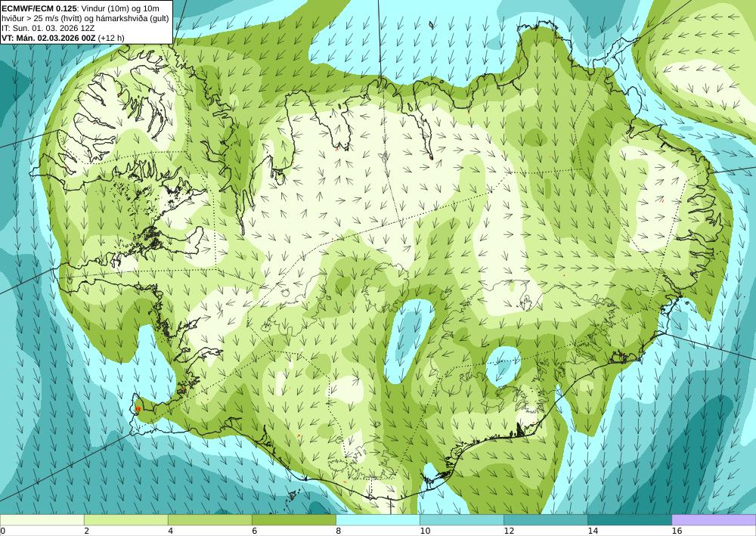Click the '(+12 h)' forecast offset text
Image resolution: width=756 pixels, height=536 pixels.
pos(113,38)
